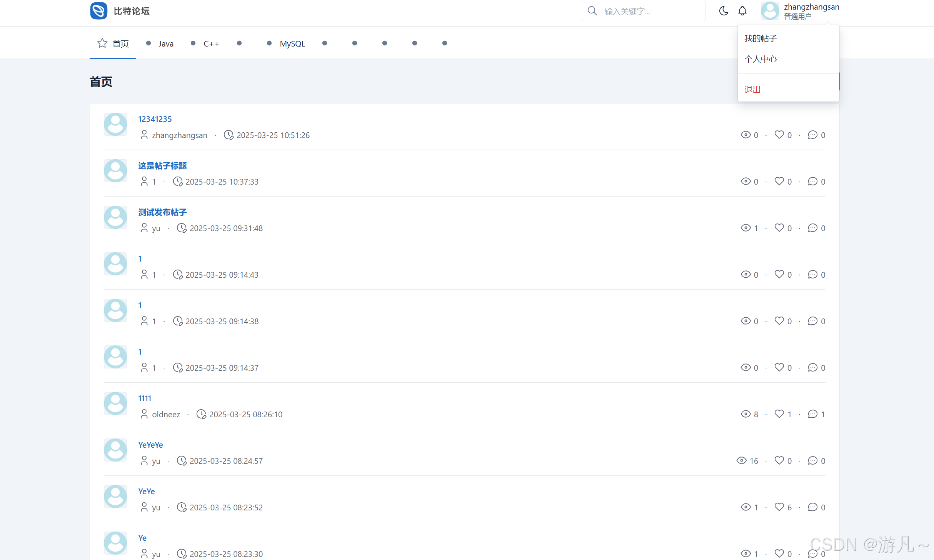Viewport: 934px width, 560px height.
Task: Click heart icon on YeYe post
Action: tap(779, 507)
